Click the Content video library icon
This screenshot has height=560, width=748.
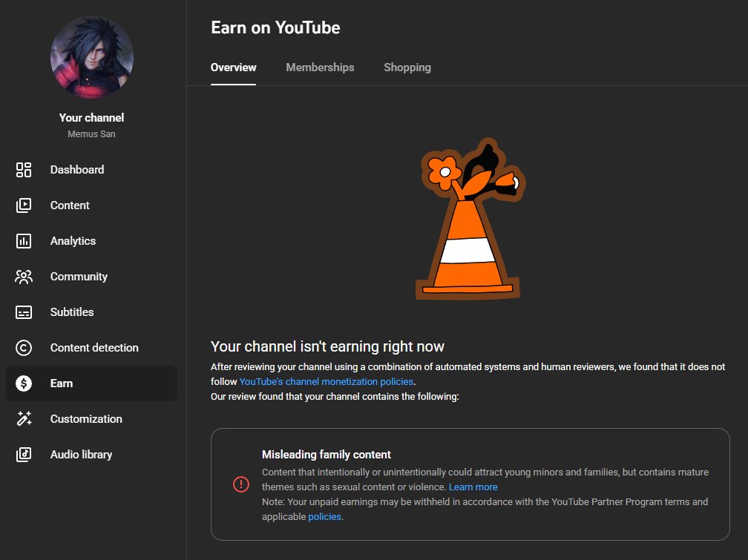click(24, 205)
